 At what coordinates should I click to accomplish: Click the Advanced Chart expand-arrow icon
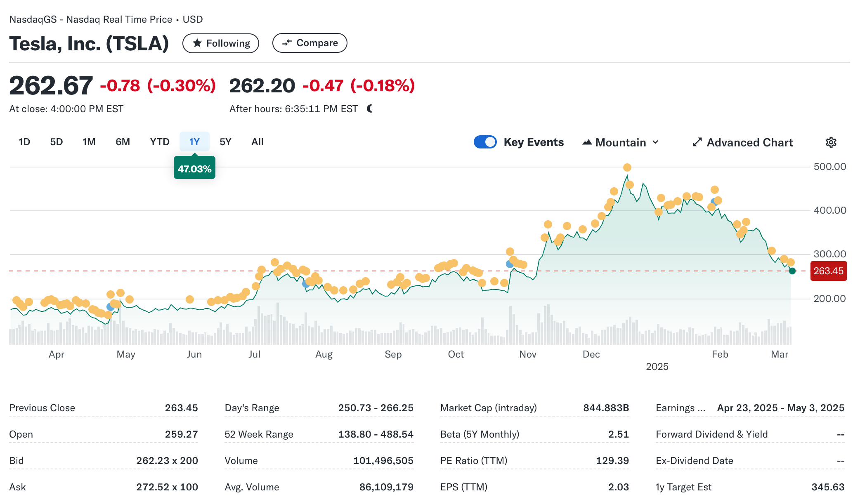tap(697, 142)
